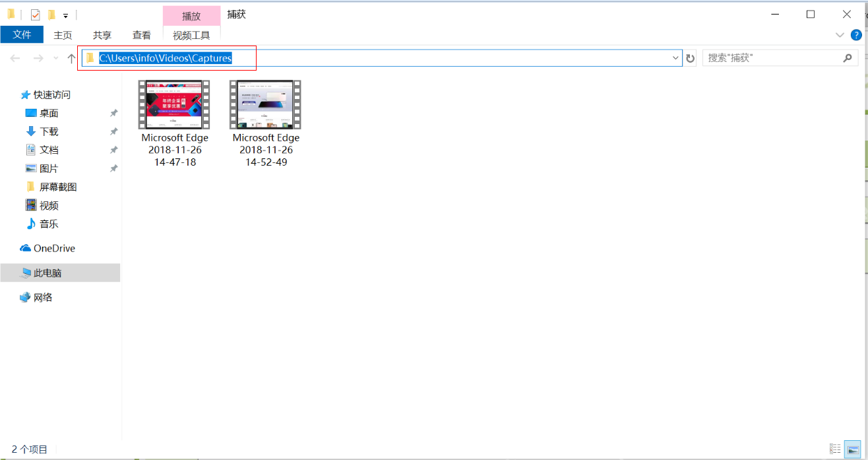
Task: Expand the address bar history dropdown
Action: tap(675, 58)
